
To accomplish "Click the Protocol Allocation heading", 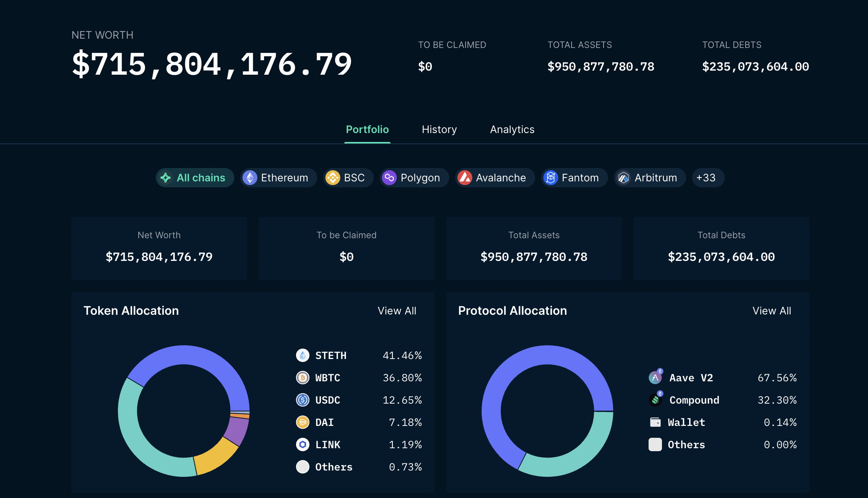I will [512, 311].
